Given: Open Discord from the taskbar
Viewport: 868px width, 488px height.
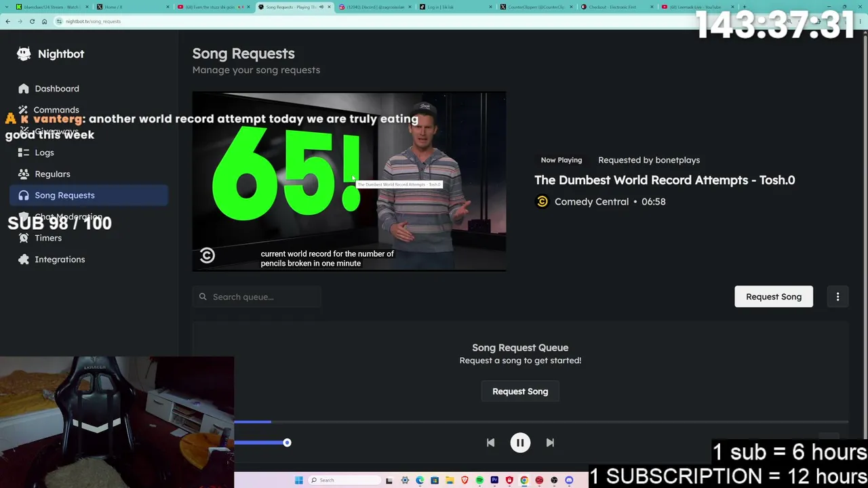Looking at the screenshot, I should tap(569, 481).
